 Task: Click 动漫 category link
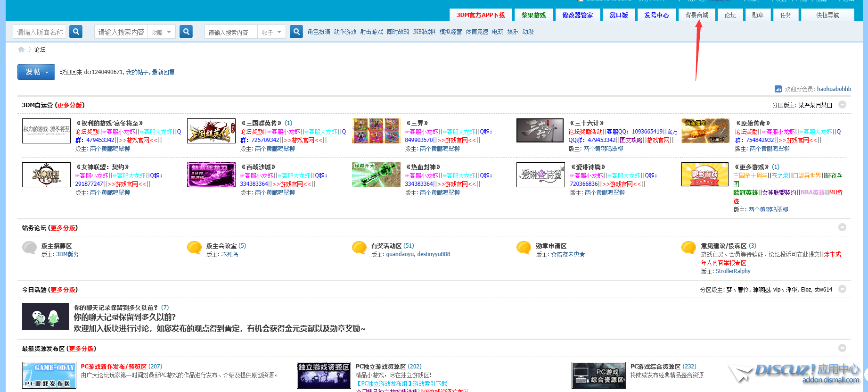pos(528,32)
